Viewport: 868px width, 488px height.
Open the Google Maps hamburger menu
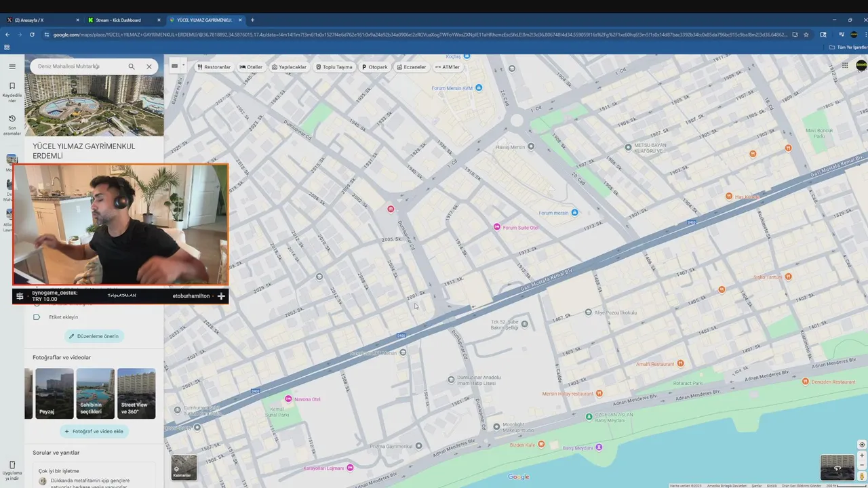12,66
